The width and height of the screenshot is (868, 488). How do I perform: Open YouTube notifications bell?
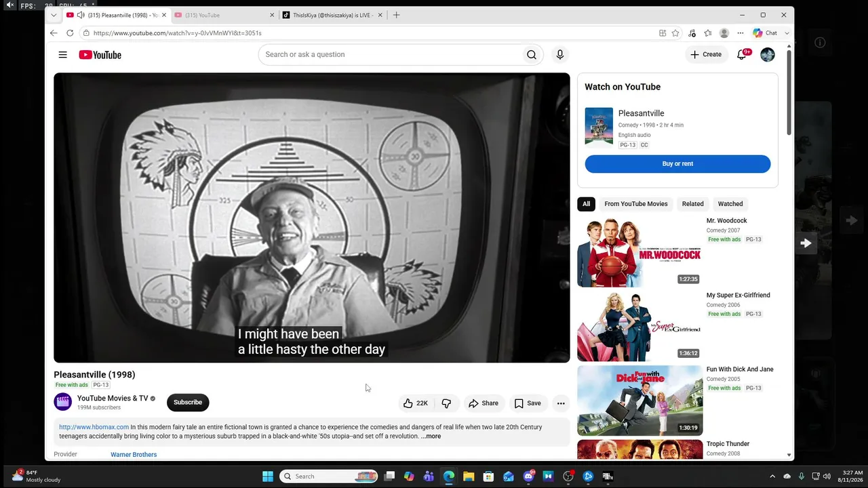coord(742,55)
